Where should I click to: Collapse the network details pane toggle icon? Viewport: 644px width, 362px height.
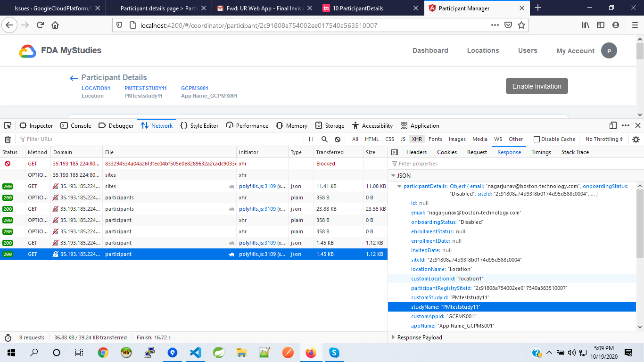click(395, 152)
